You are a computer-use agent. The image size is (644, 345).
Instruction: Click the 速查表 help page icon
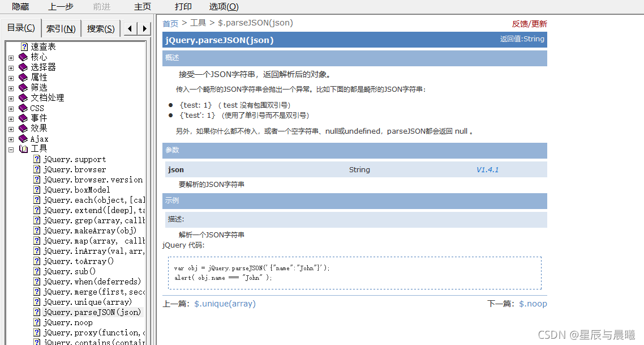click(x=24, y=47)
